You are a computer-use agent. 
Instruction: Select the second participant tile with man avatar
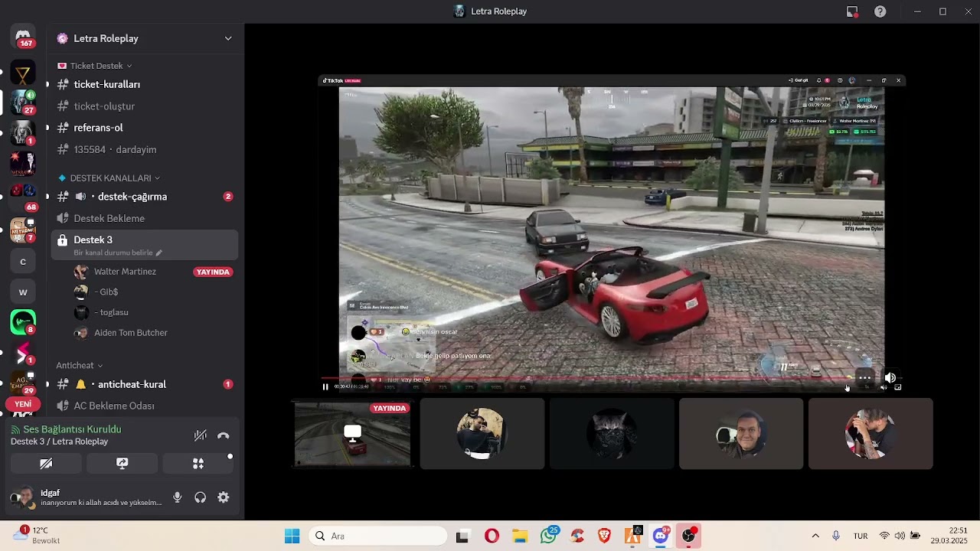coord(482,434)
